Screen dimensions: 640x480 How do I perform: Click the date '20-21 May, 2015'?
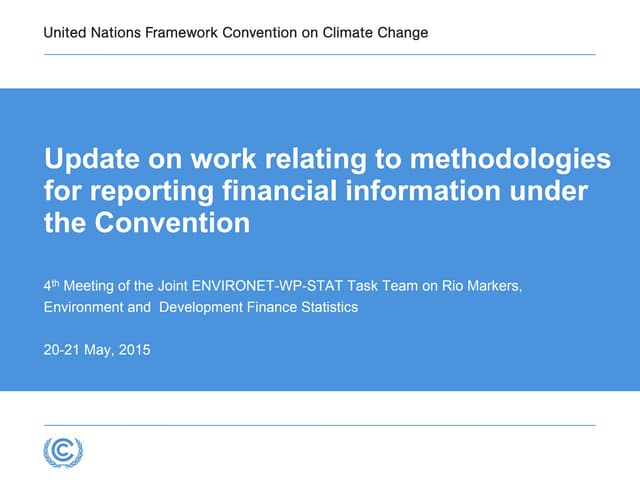click(97, 350)
